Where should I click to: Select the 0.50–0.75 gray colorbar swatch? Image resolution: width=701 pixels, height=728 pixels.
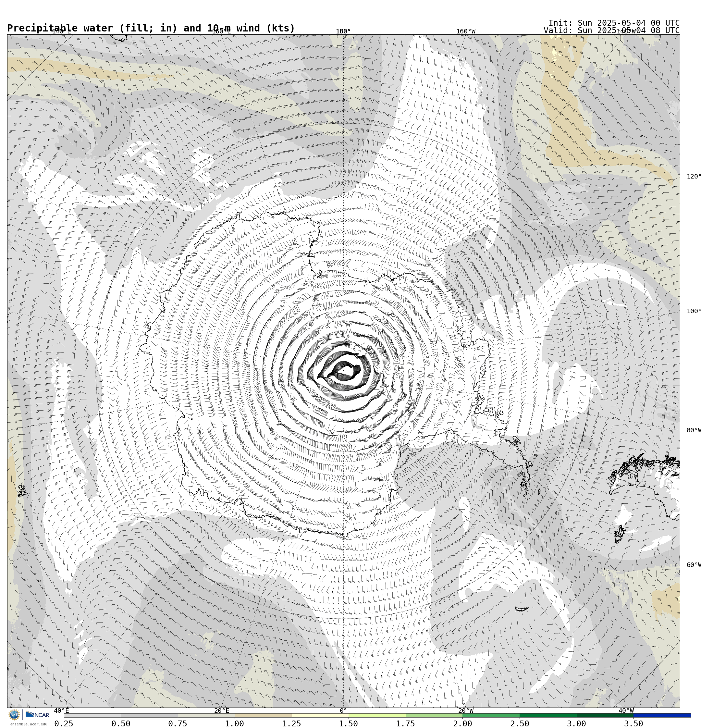(x=149, y=715)
